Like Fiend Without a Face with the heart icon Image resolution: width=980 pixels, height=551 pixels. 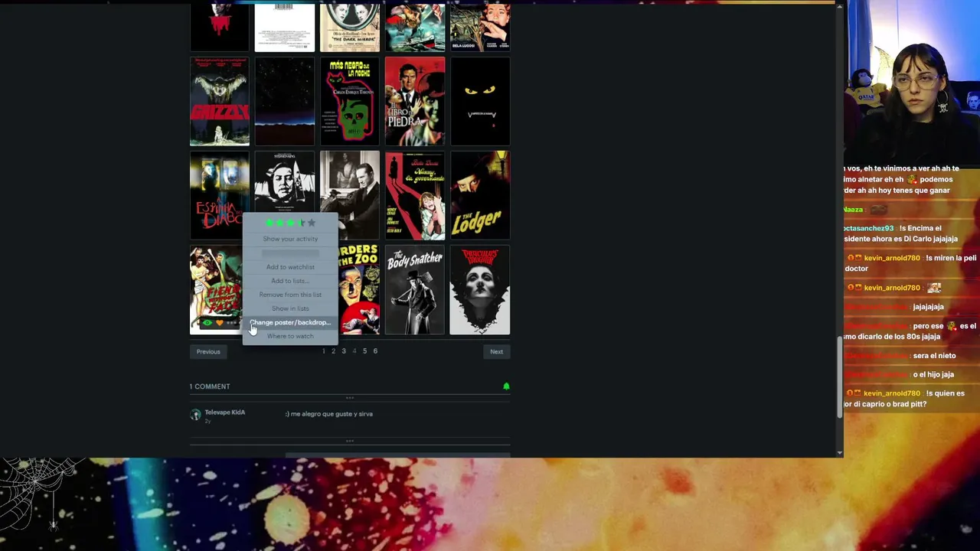coord(219,323)
